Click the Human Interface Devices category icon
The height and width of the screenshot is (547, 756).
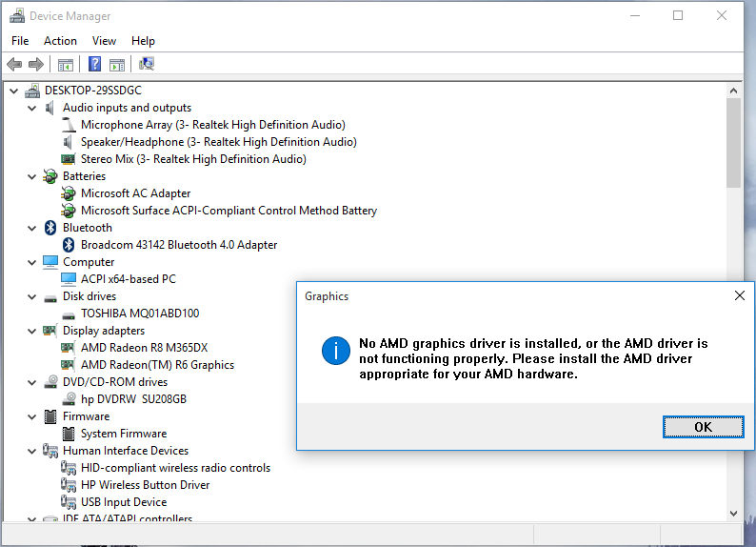50,451
